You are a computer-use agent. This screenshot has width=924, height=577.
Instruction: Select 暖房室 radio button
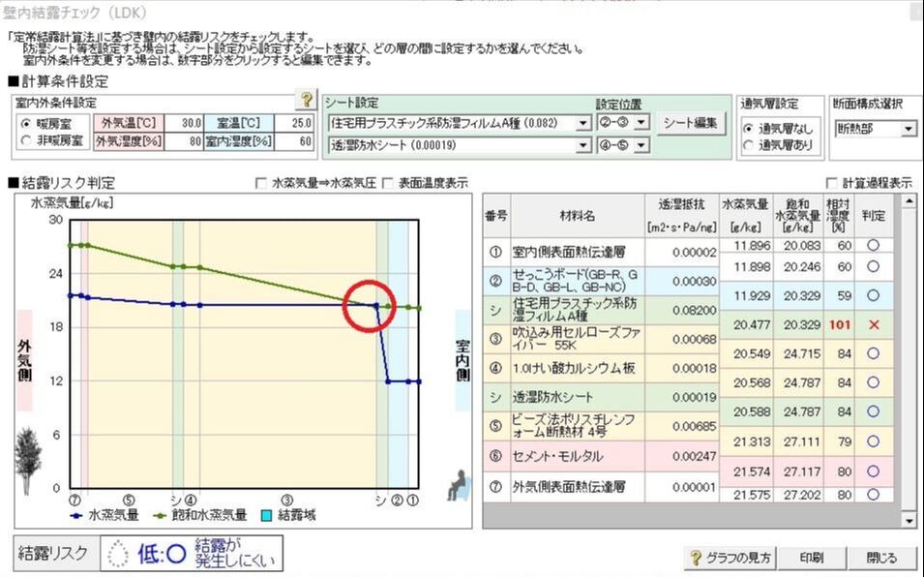26,124
